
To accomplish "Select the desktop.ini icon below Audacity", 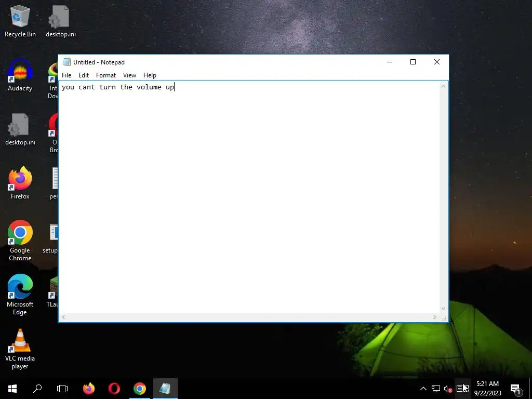I will pos(20,129).
